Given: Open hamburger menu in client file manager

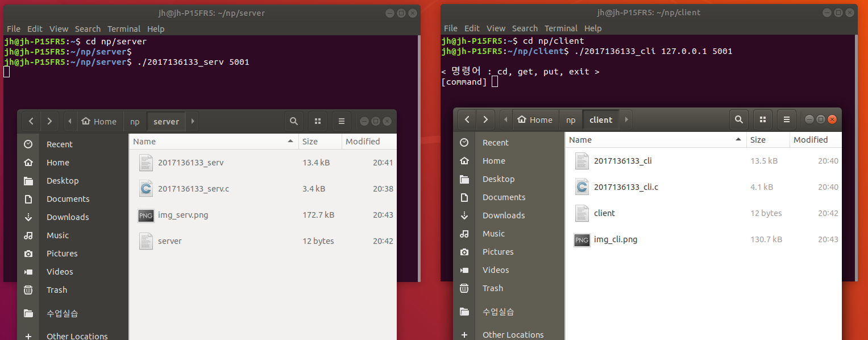Looking at the screenshot, I should (x=787, y=119).
